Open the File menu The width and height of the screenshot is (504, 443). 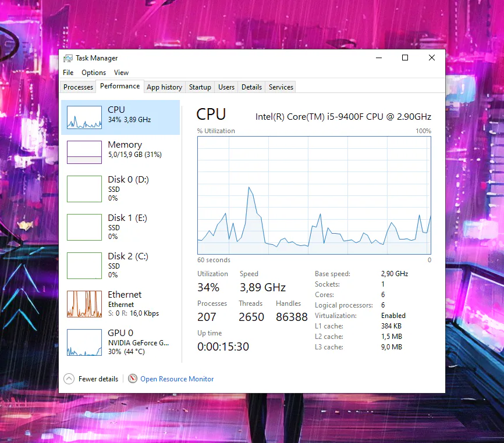click(x=68, y=73)
